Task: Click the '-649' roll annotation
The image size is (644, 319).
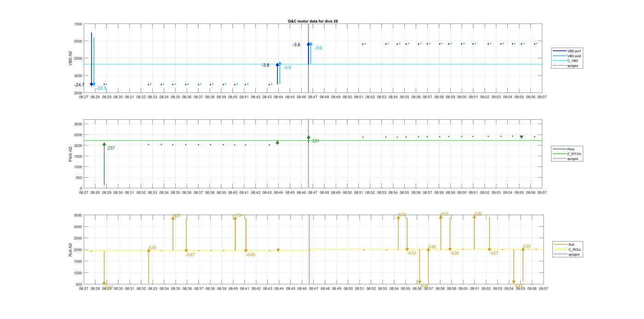Action: pos(250,255)
